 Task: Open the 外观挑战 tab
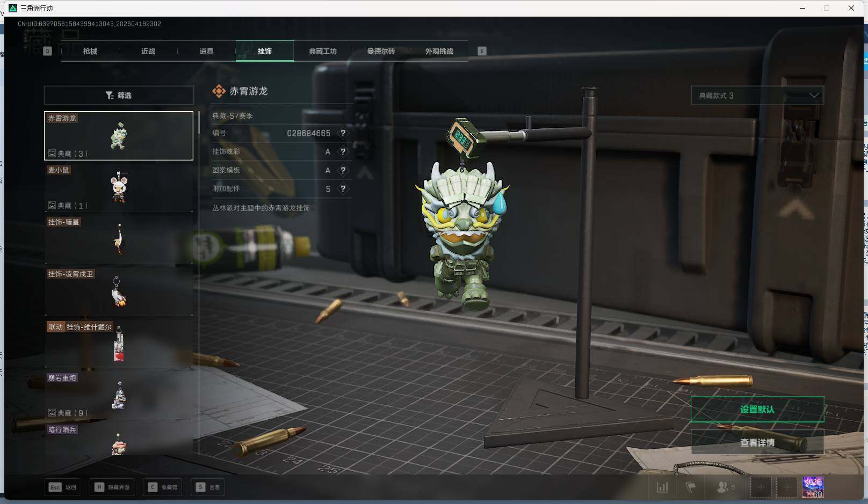pyautogui.click(x=439, y=51)
